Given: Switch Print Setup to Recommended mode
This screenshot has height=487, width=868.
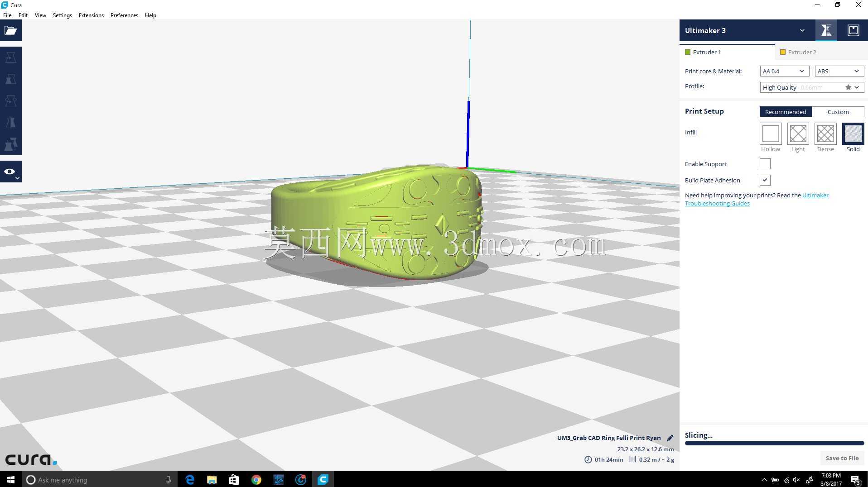Looking at the screenshot, I should click(x=786, y=112).
